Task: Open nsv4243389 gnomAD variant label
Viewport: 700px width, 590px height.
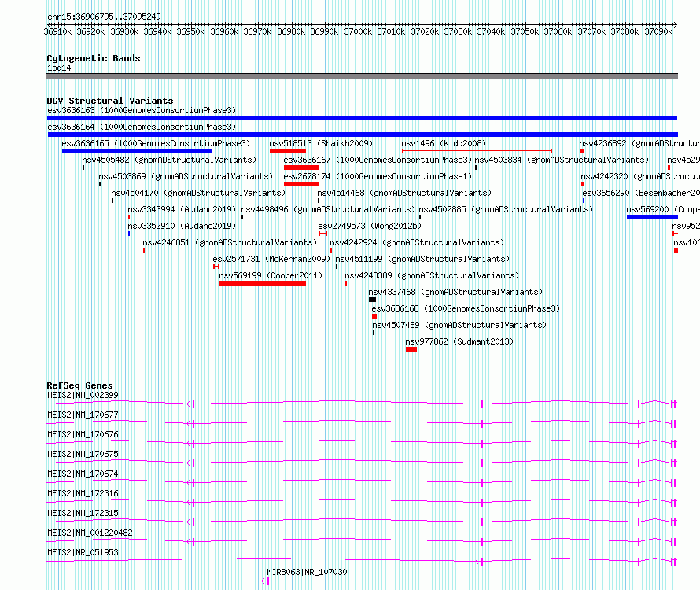Action: pos(432,275)
